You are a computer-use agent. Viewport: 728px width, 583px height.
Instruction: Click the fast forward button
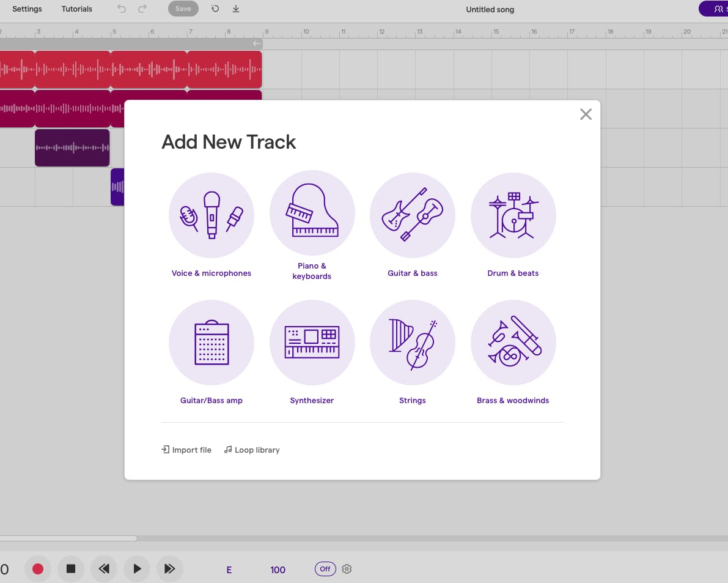point(169,568)
